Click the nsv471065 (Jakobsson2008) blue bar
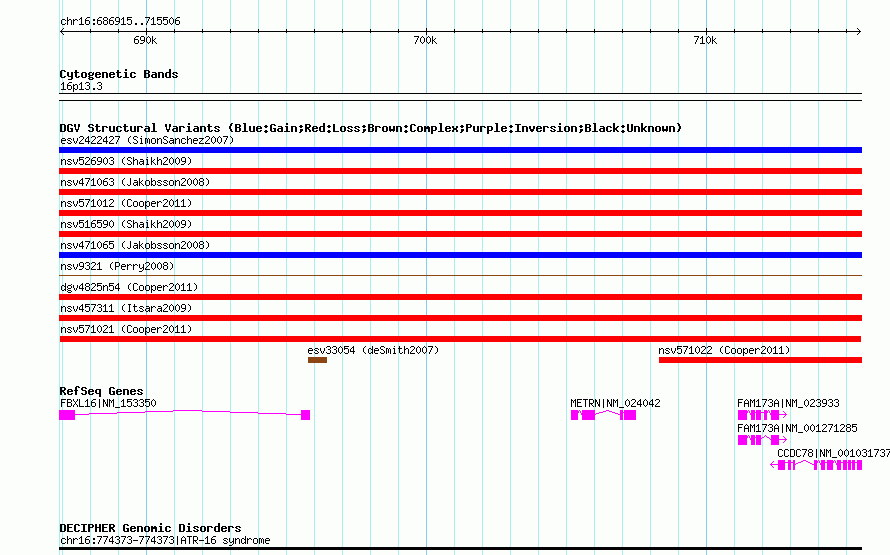Screen dimensions: 890x555 (x=460, y=255)
